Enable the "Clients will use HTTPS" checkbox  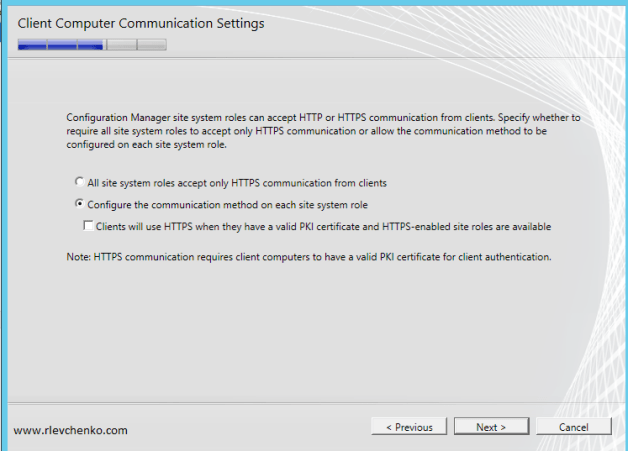click(89, 227)
